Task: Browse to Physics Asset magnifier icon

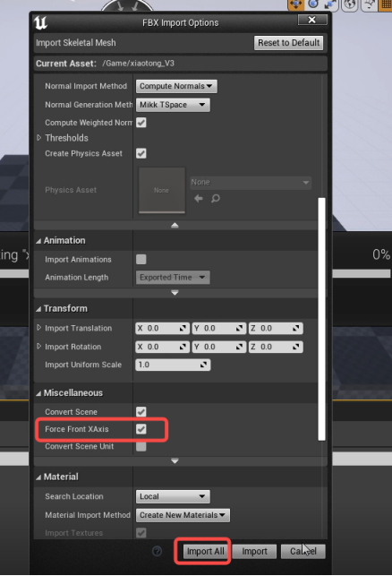Action: click(216, 199)
